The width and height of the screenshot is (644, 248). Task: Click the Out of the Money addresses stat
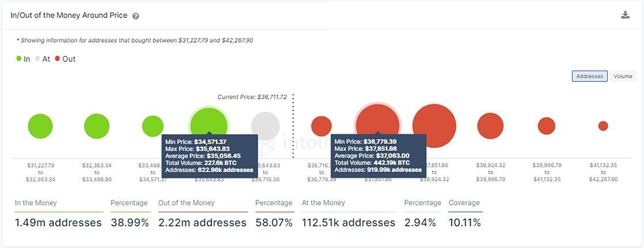click(202, 223)
